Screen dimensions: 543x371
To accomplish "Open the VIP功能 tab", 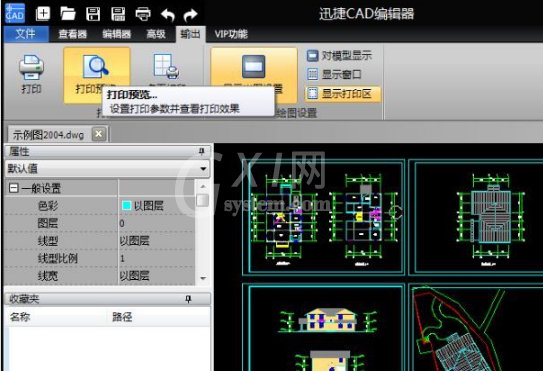I will coord(231,34).
